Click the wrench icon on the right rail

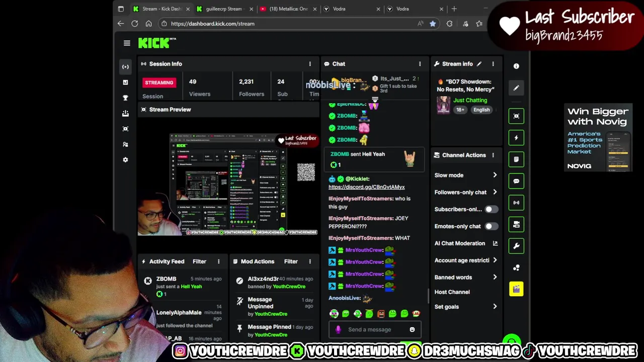[x=516, y=246]
